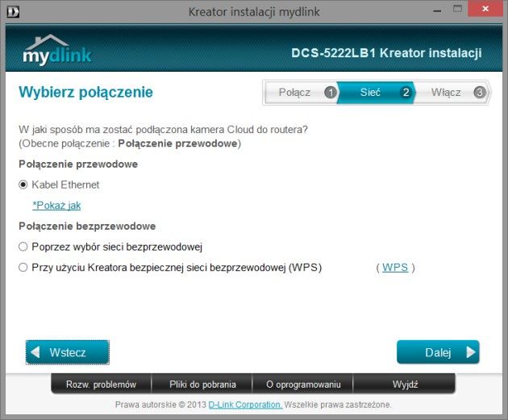Close the mydlink installer window
The width and height of the screenshot is (508, 420).
tap(485, 9)
